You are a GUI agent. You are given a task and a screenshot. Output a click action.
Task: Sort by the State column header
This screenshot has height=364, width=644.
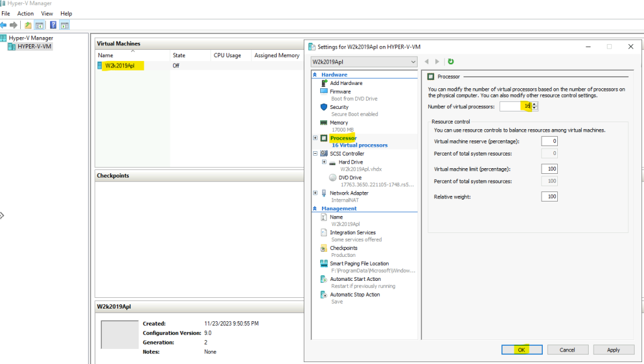coord(190,55)
